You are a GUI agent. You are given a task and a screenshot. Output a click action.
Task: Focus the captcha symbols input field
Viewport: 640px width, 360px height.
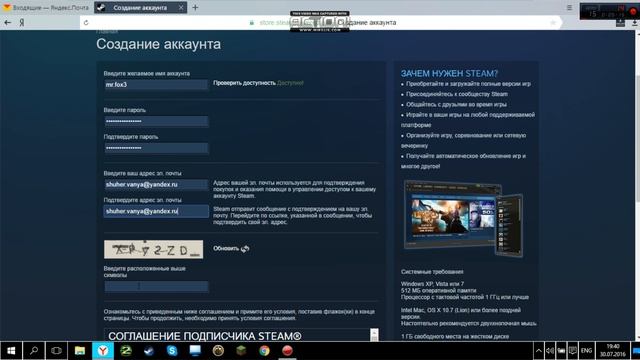pos(156,287)
